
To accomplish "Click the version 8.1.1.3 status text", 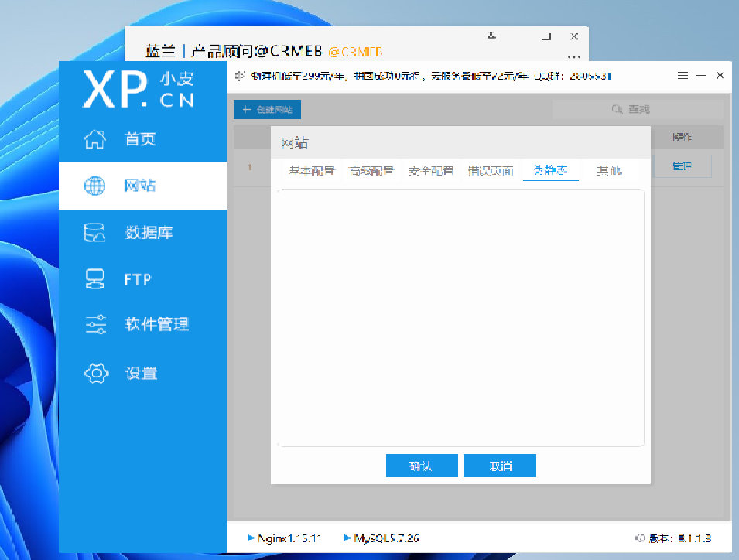I will click(680, 538).
